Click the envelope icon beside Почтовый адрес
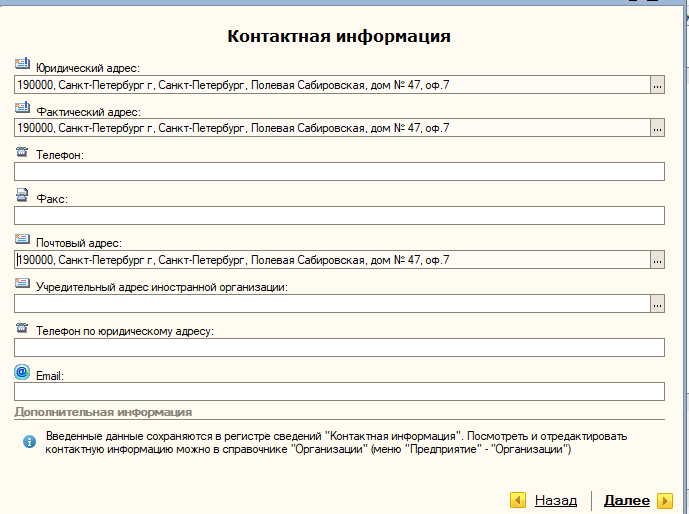This screenshot has height=514, width=689. 22,239
